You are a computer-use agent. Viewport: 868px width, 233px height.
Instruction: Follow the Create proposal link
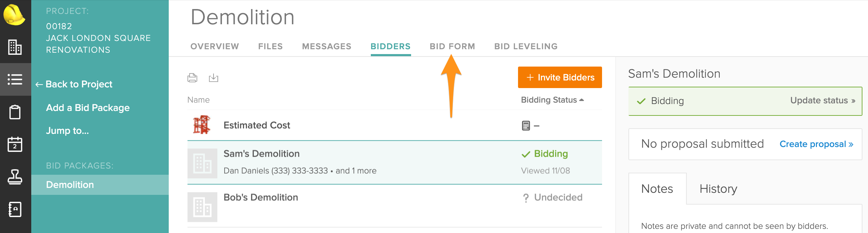[816, 144]
